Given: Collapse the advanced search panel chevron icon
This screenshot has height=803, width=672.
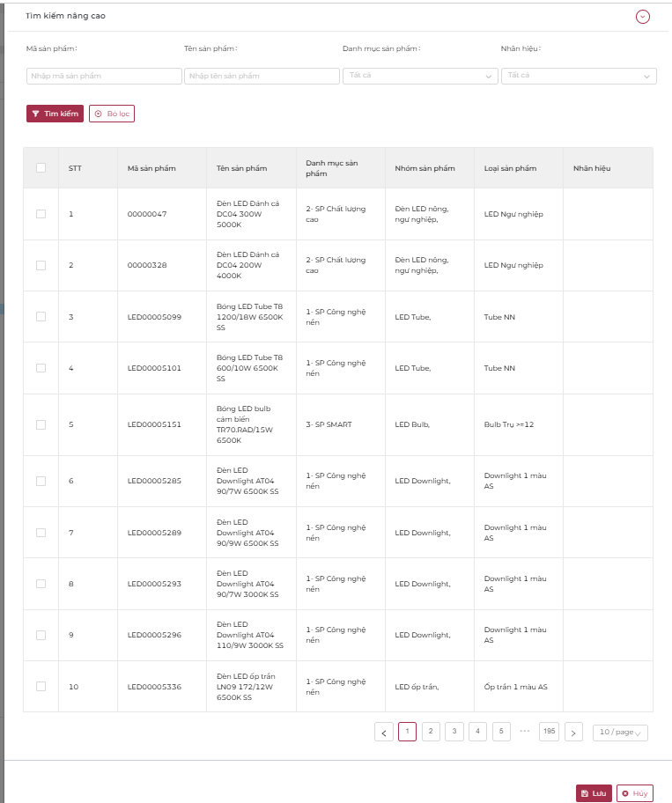Looking at the screenshot, I should 642,17.
